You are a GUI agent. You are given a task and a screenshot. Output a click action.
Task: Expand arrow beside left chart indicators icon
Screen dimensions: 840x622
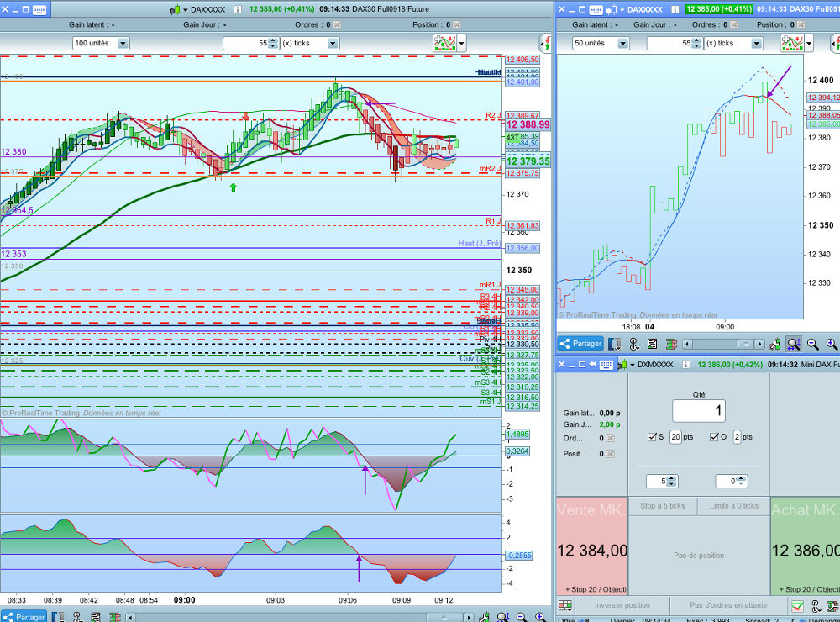tap(462, 43)
